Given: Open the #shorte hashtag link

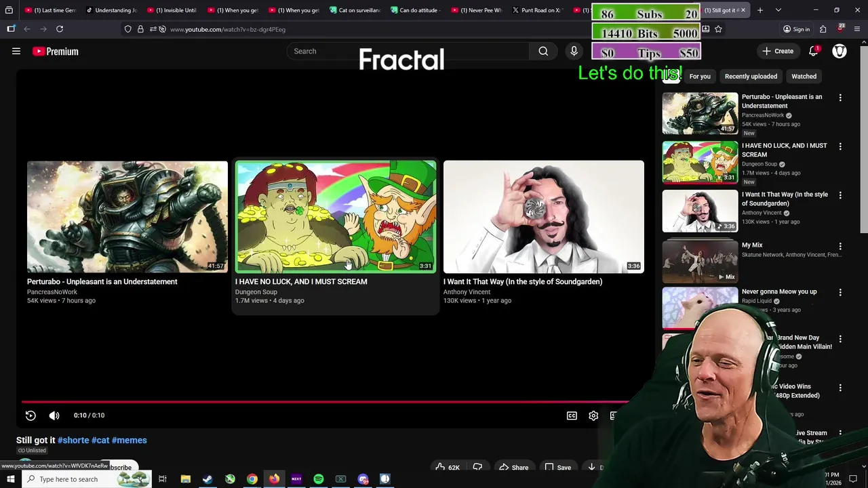Looking at the screenshot, I should 73,440.
